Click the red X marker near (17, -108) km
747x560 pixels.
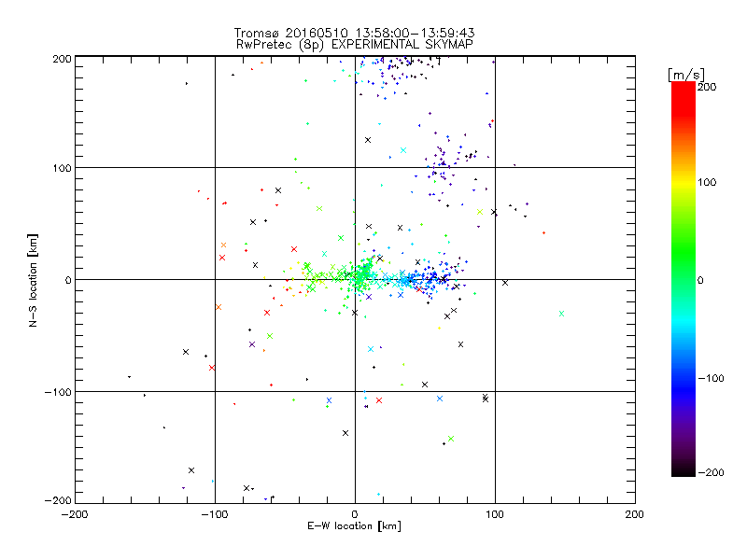tap(379, 400)
